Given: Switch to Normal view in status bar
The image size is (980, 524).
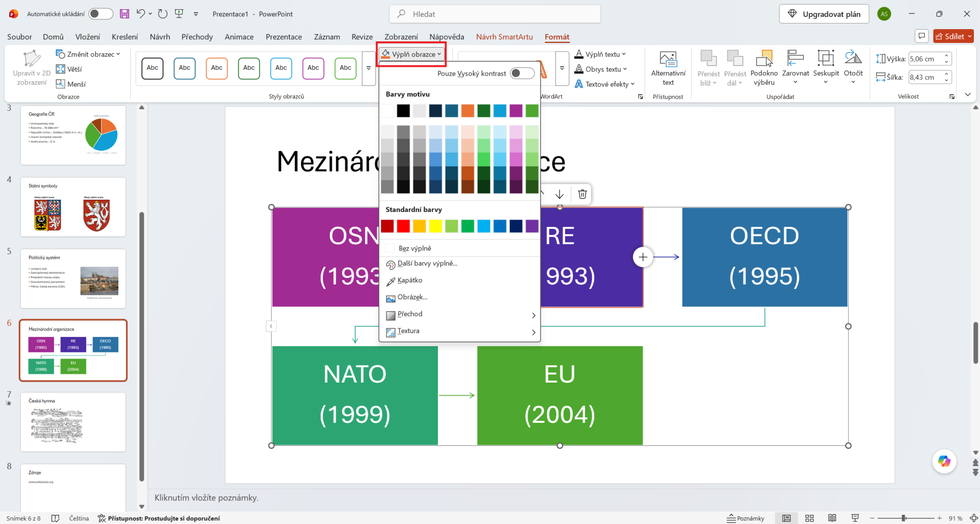Looking at the screenshot, I should [x=787, y=518].
